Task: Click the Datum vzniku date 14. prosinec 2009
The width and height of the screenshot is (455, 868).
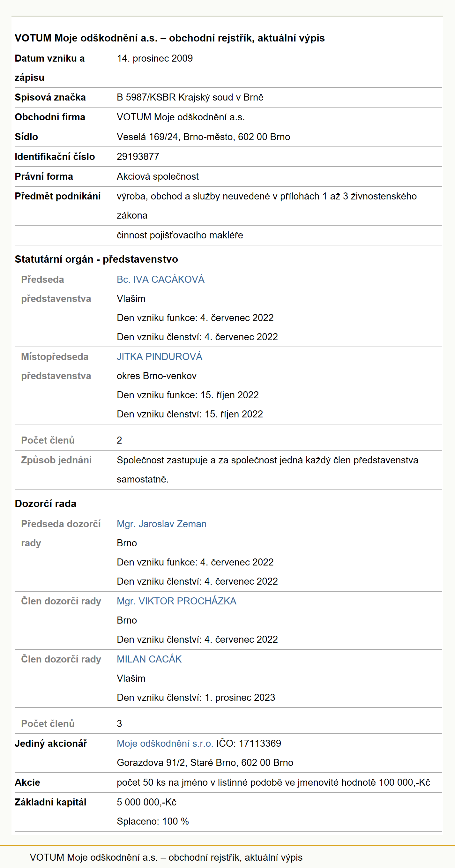Action: (x=154, y=58)
